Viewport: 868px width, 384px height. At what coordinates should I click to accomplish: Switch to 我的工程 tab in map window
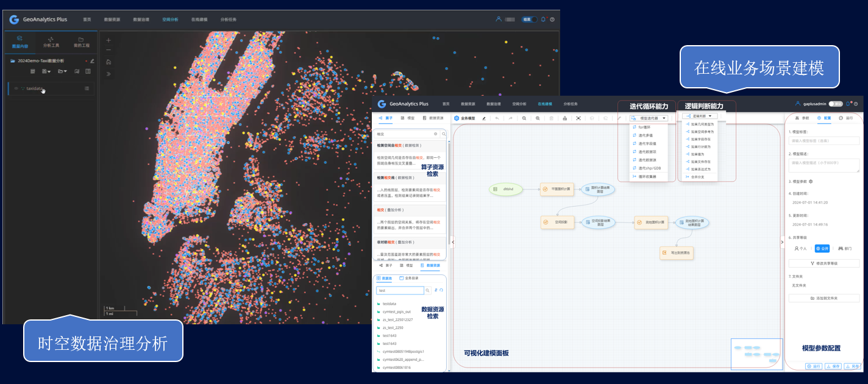(81, 42)
